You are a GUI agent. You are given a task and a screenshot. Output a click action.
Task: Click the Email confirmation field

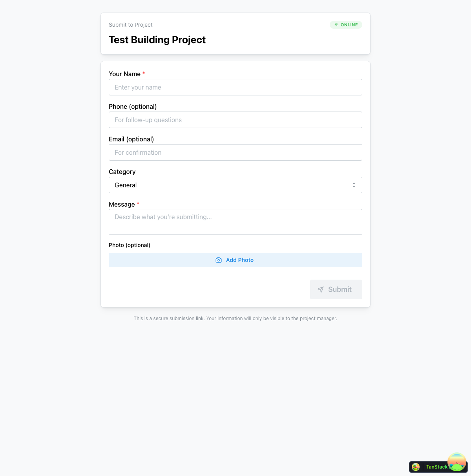235,152
